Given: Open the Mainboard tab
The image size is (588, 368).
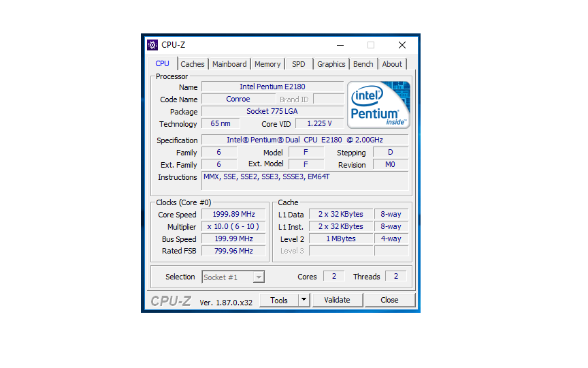Looking at the screenshot, I should 229,64.
